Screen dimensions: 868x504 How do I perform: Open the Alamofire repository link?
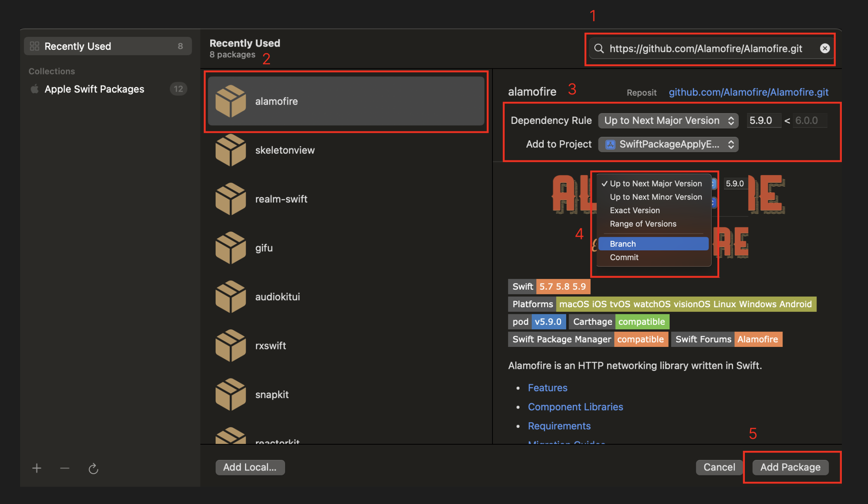[x=748, y=92]
